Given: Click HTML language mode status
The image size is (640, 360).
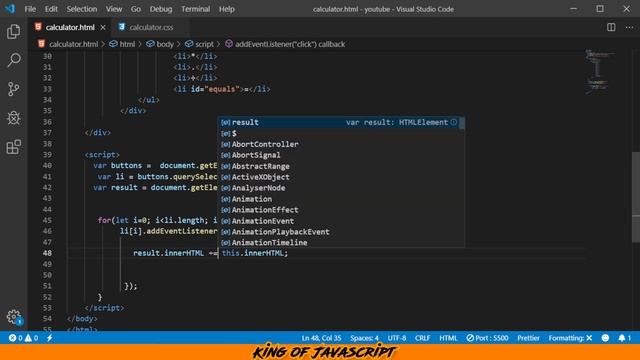Looking at the screenshot, I should (448, 338).
